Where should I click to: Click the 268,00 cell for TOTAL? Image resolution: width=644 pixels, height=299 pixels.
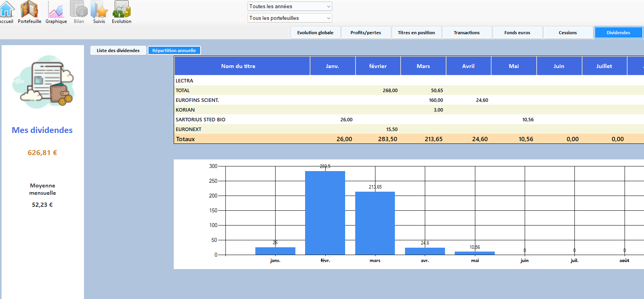pyautogui.click(x=390, y=90)
